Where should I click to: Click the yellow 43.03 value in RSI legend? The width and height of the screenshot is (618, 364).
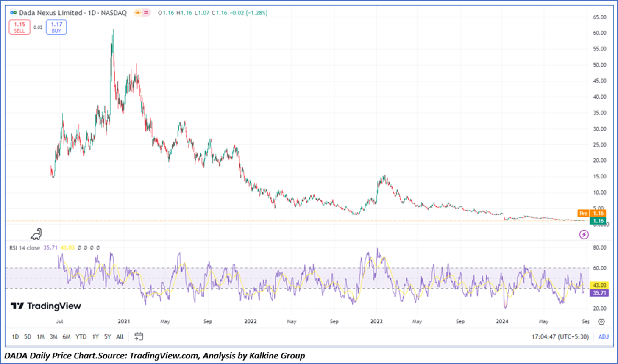pos(67,248)
